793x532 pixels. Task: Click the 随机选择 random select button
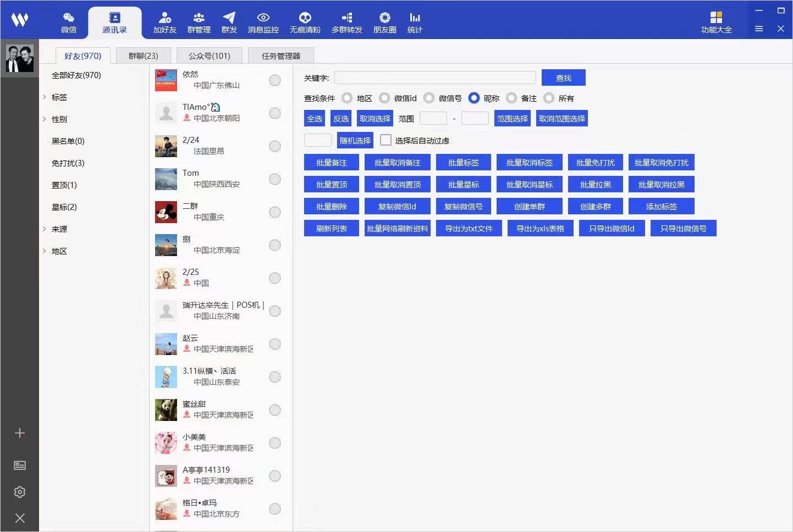point(355,140)
